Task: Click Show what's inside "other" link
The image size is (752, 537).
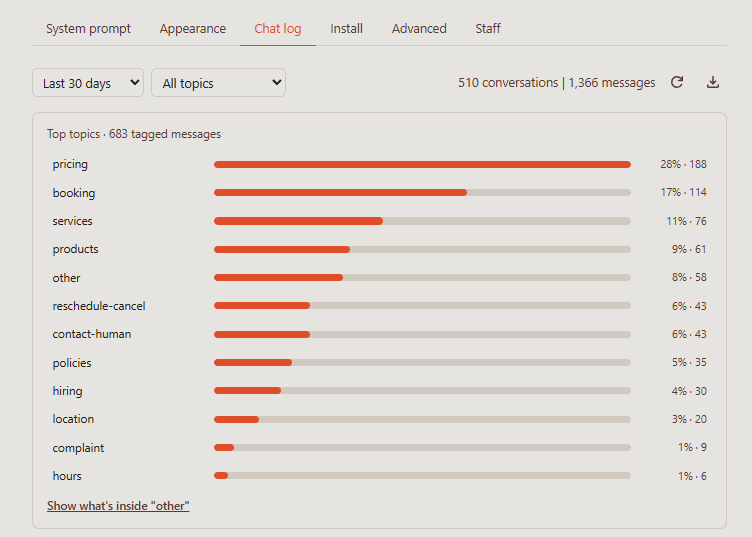Action: point(118,506)
